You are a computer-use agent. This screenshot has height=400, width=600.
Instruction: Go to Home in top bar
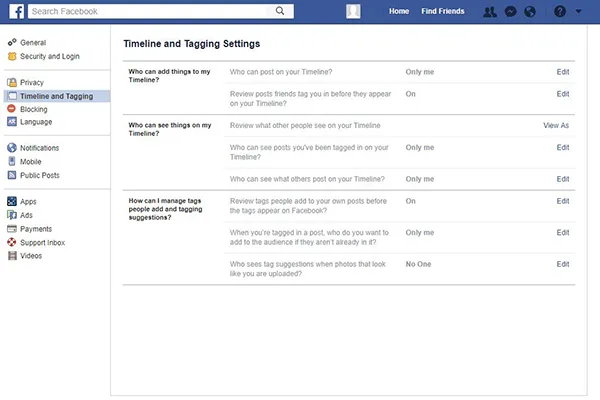[399, 11]
